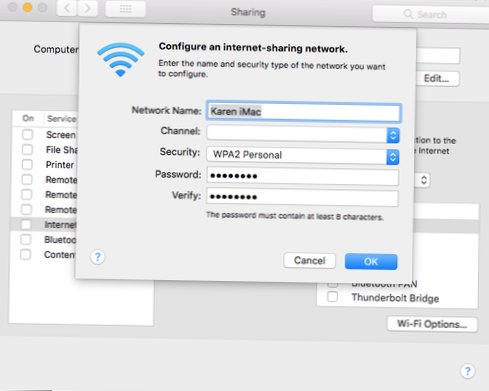Select the Screen service row
The image size is (489, 391).
[45, 135]
